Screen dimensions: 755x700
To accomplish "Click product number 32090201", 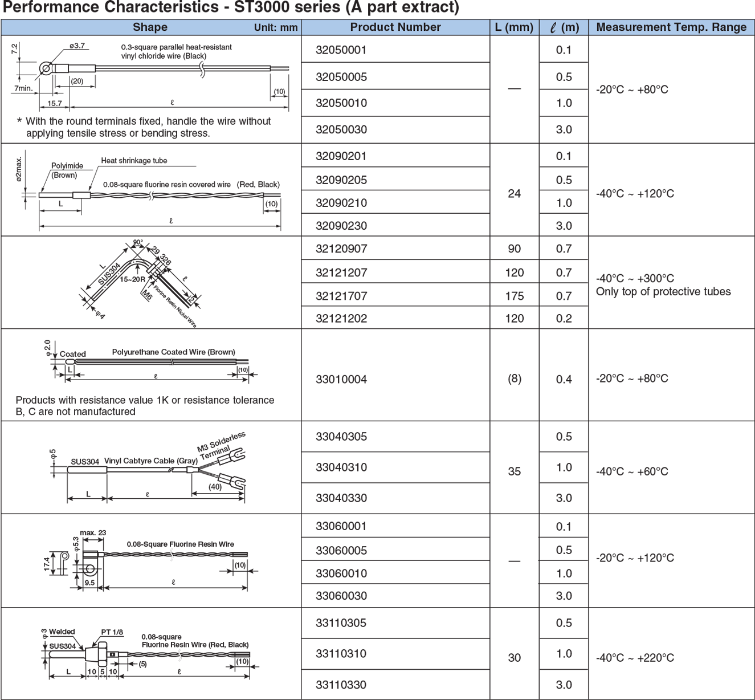I will click(x=341, y=156).
